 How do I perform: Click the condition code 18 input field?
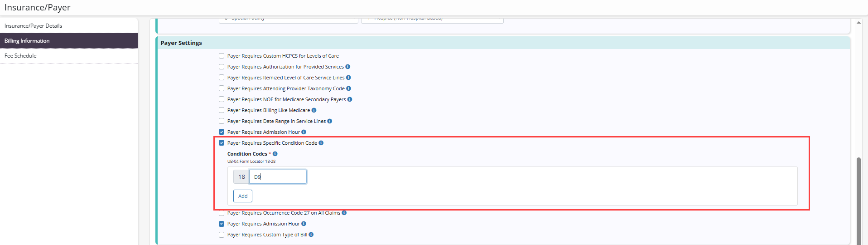point(278,177)
